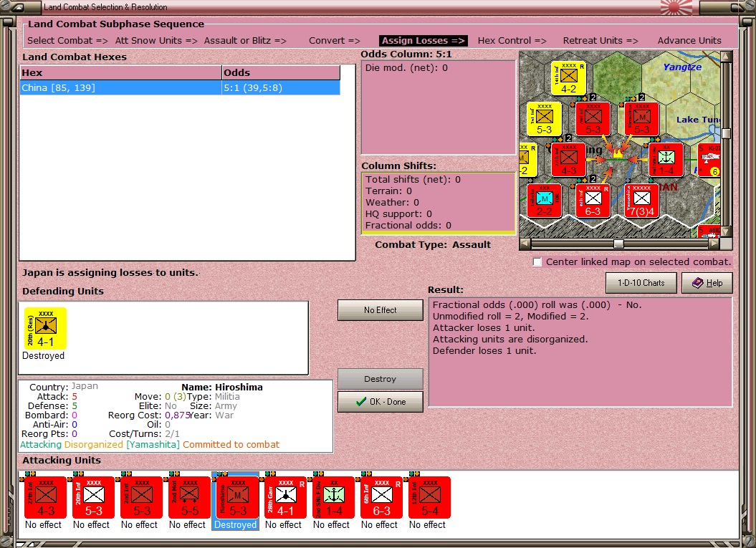Click the map's scroll right arrow
Image resolution: width=756 pixels, height=548 pixels.
pyautogui.click(x=714, y=244)
